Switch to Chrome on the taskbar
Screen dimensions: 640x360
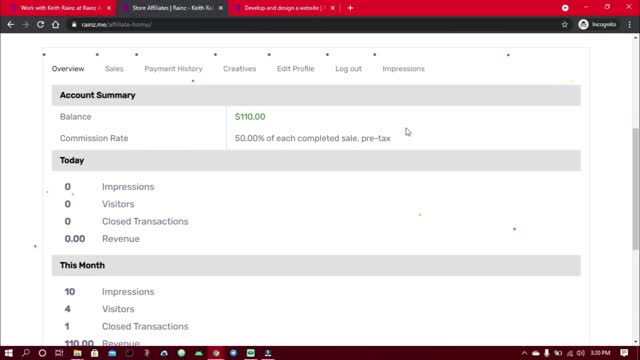click(x=216, y=353)
